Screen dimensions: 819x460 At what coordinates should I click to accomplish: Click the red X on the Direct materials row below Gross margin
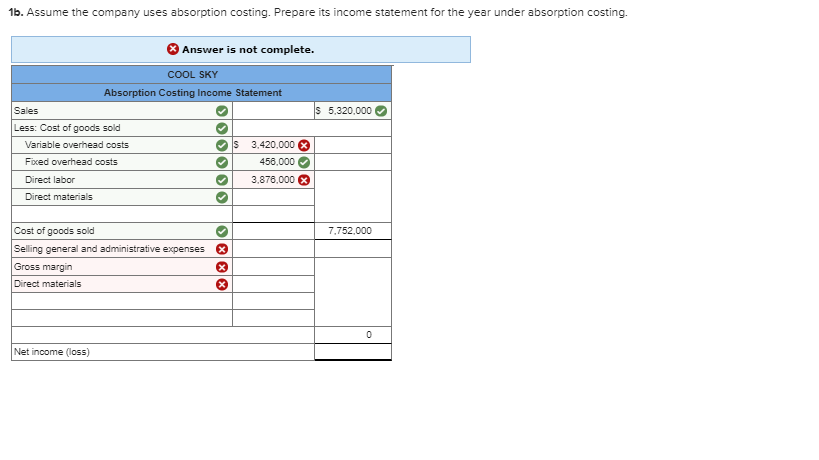click(222, 284)
